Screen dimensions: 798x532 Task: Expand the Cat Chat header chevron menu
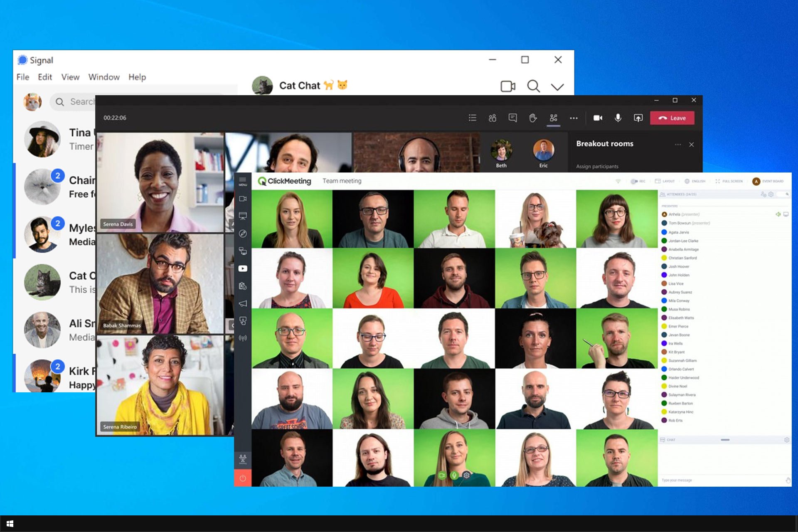point(557,87)
